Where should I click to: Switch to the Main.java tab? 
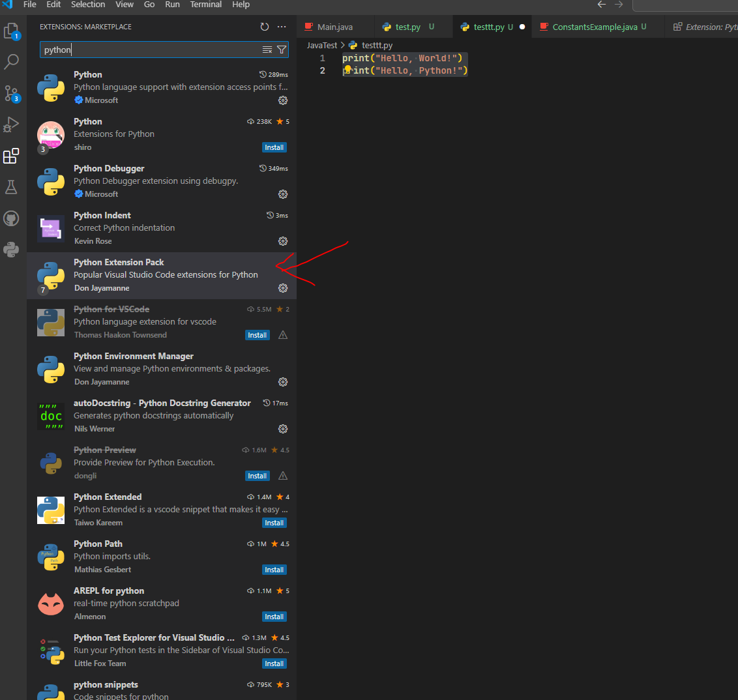coord(335,27)
